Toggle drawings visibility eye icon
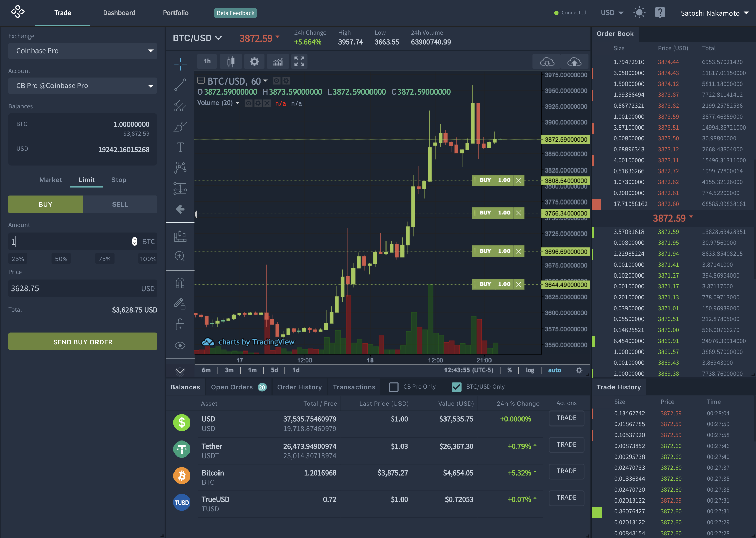 tap(180, 346)
